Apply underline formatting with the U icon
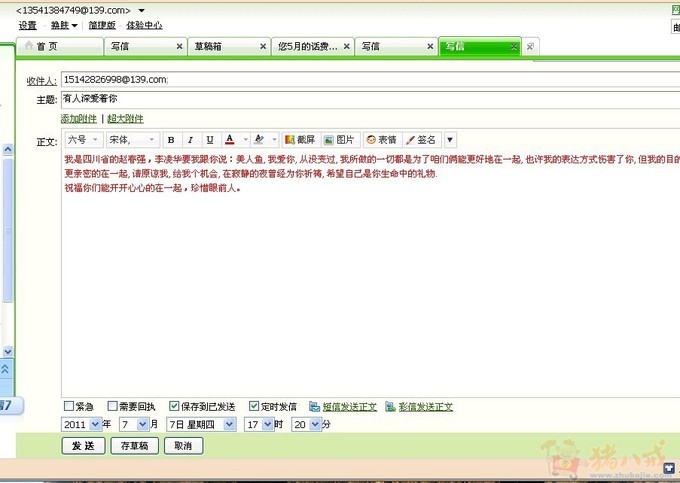Screen dimensions: 680x483 click(210, 140)
